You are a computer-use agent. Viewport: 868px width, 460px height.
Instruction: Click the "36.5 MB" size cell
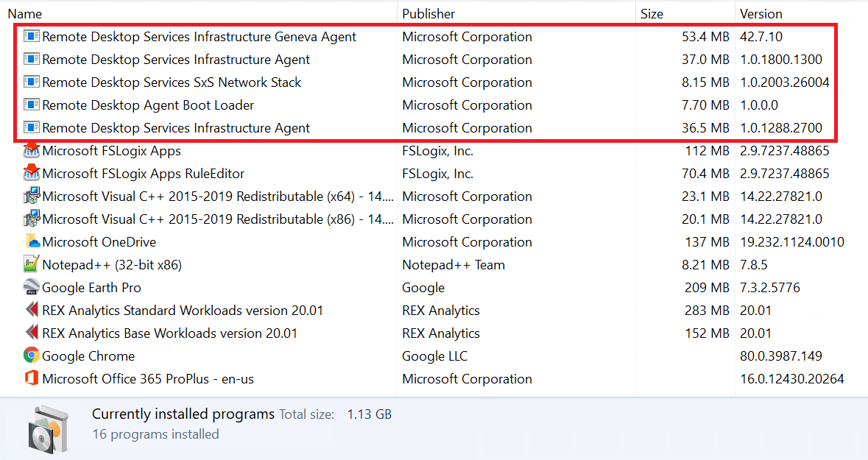pos(705,128)
